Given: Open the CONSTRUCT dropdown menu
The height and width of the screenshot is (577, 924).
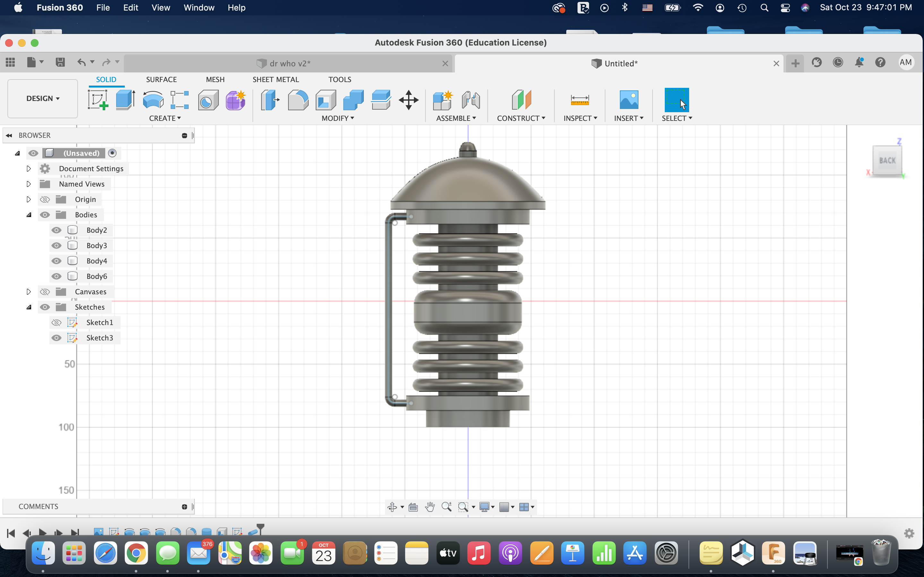Looking at the screenshot, I should pos(521,118).
